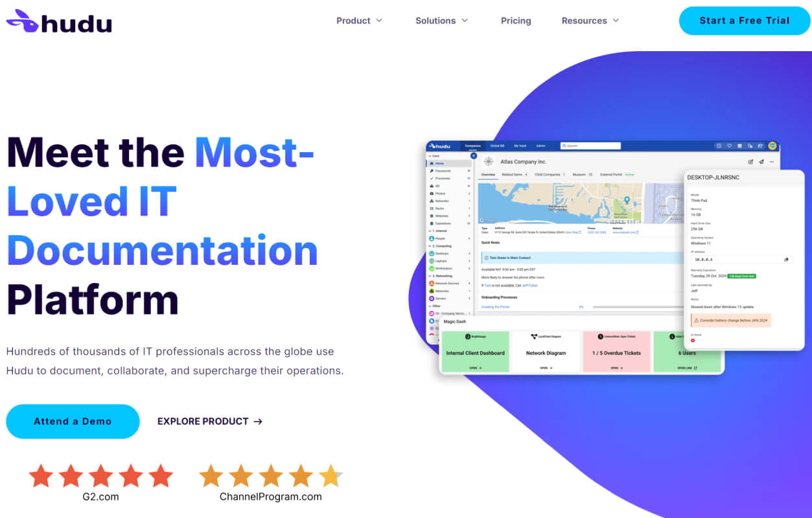This screenshot has width=812, height=518.
Task: Open Websites in the preview sidebar
Action: click(449, 216)
